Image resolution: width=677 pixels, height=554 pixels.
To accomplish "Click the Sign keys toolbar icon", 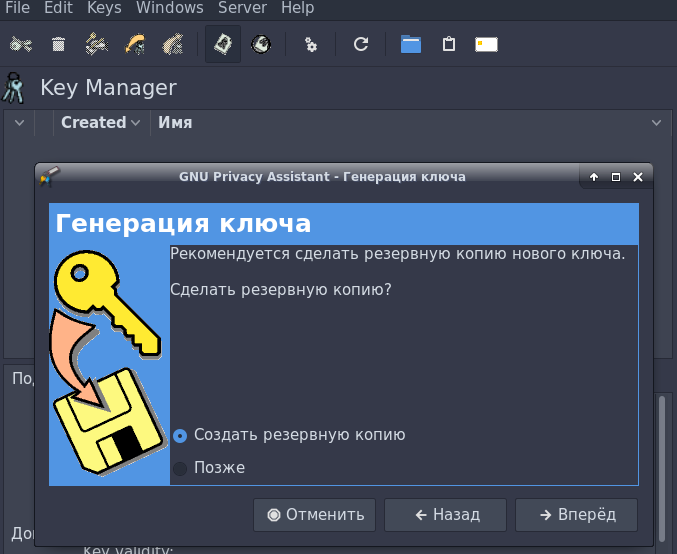I will point(97,44).
